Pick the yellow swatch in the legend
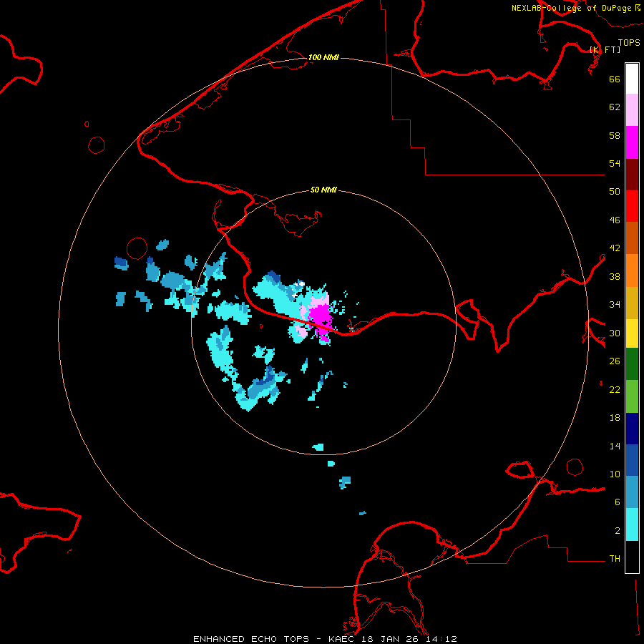 (x=632, y=333)
